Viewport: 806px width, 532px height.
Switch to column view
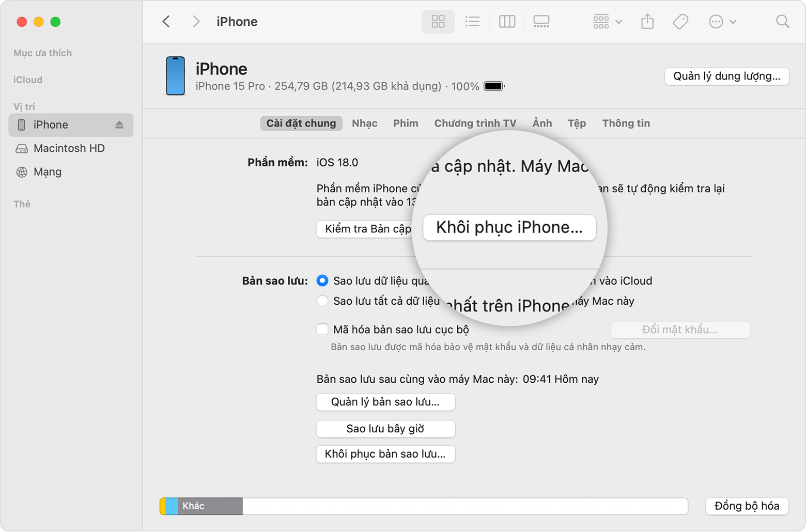[507, 22]
